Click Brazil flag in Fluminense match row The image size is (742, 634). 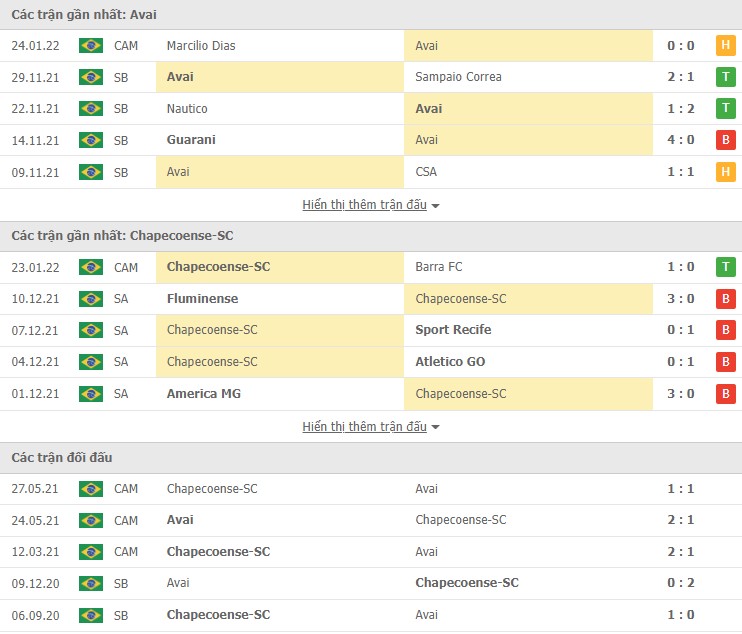(91, 299)
